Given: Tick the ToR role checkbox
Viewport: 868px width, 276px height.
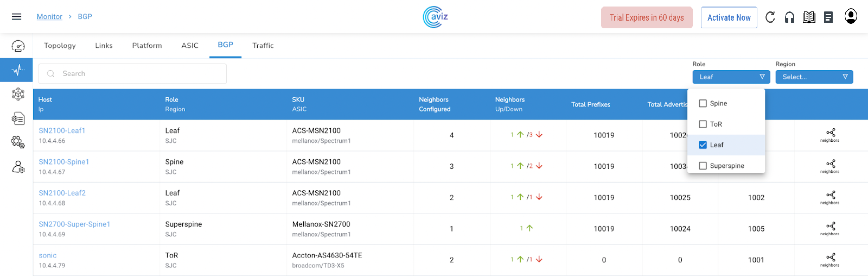Looking at the screenshot, I should click(703, 124).
